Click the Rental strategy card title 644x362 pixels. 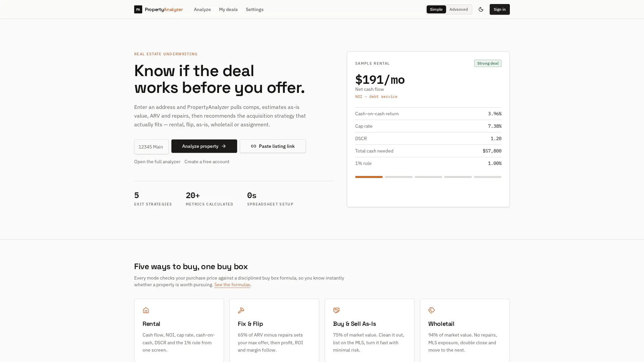(151, 324)
